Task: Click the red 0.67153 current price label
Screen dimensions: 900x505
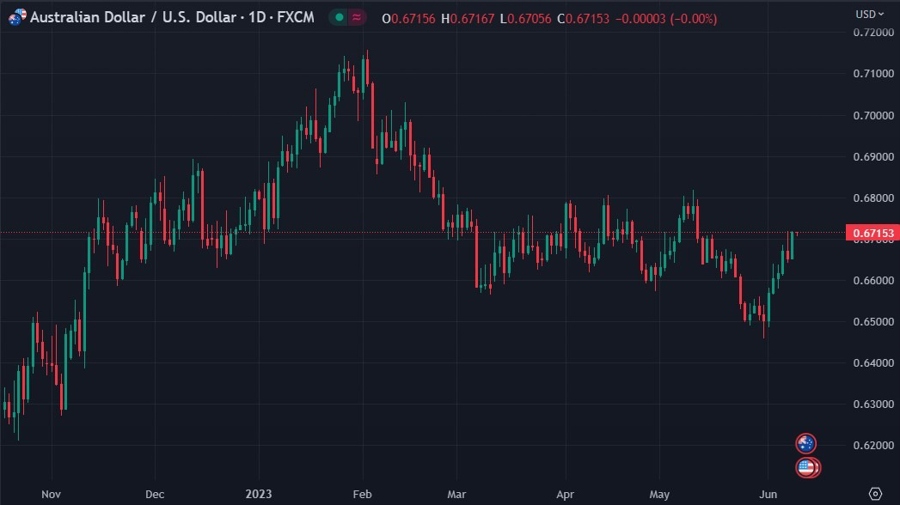Action: pos(873,232)
